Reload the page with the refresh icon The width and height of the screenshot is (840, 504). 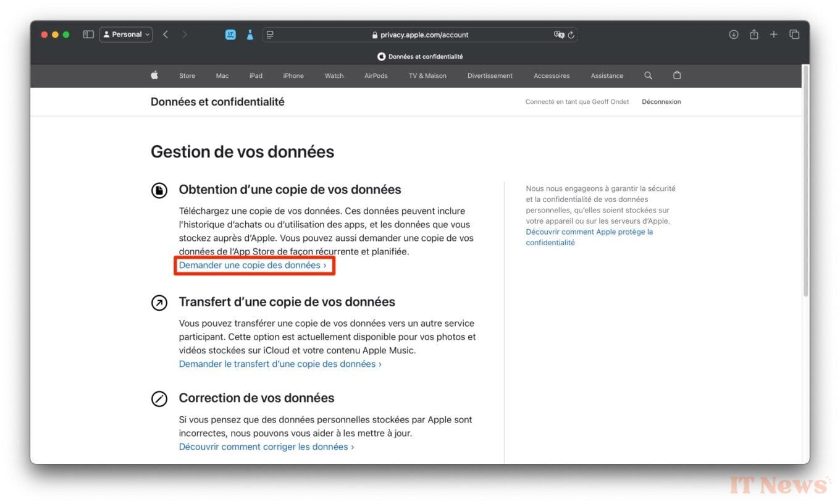click(x=571, y=35)
